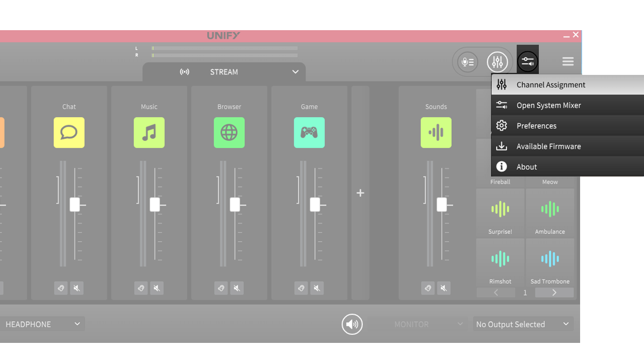Open the Browser channel globe icon
The height and width of the screenshot is (362, 644).
point(229,133)
